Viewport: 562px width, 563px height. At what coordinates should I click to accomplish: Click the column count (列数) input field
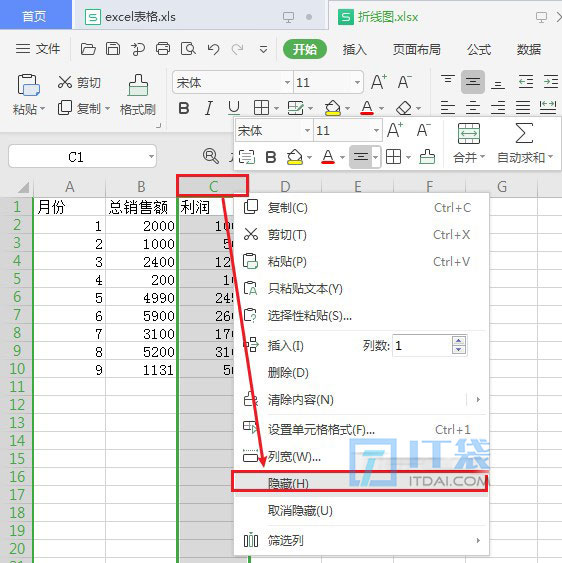point(423,345)
